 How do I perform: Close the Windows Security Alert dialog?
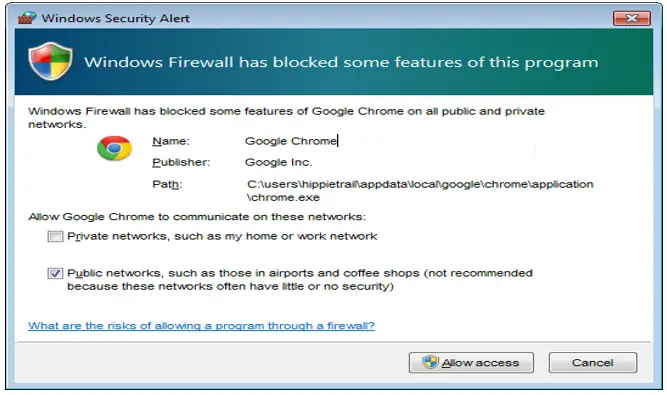click(x=632, y=18)
